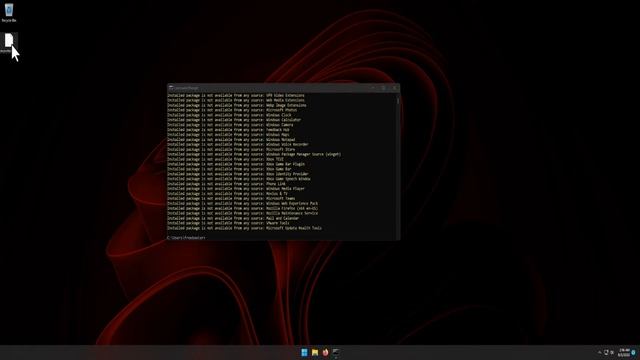Image resolution: width=640 pixels, height=360 pixels.
Task: Click the 'Feedback Hub' output line
Action: tap(229, 130)
